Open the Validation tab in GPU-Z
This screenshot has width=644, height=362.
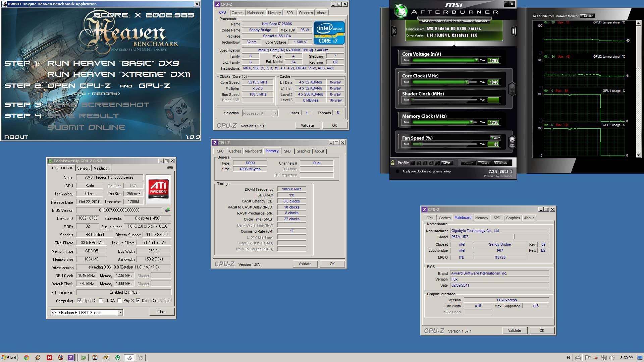click(102, 168)
